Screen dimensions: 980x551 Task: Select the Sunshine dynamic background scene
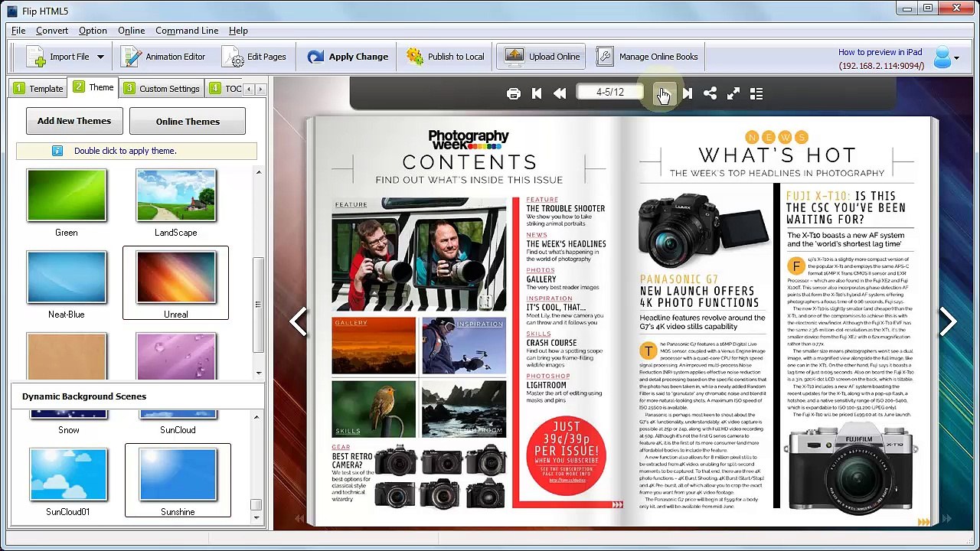click(178, 474)
